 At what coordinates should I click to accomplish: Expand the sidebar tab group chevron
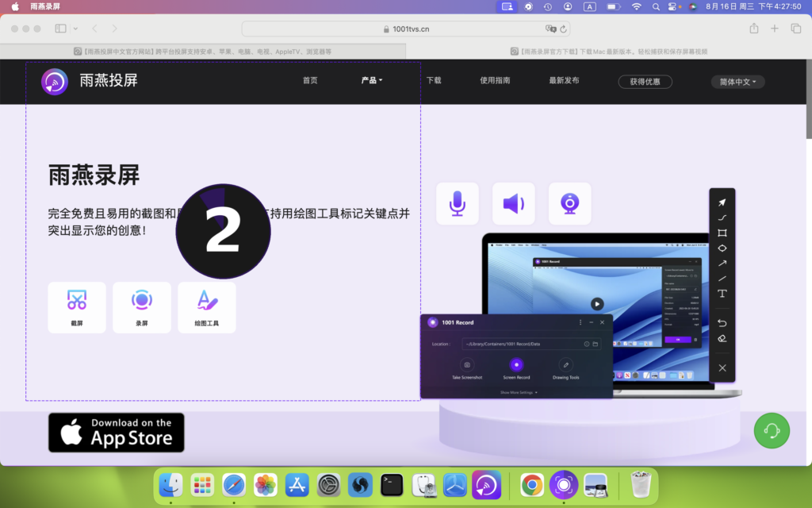[75, 29]
